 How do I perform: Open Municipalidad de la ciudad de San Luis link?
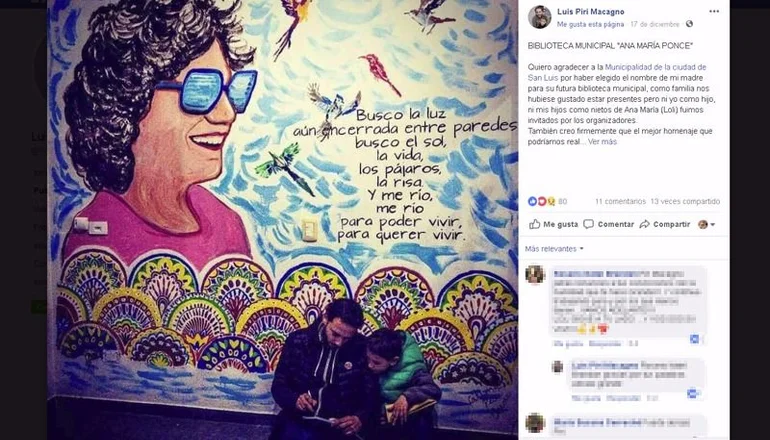click(617, 73)
